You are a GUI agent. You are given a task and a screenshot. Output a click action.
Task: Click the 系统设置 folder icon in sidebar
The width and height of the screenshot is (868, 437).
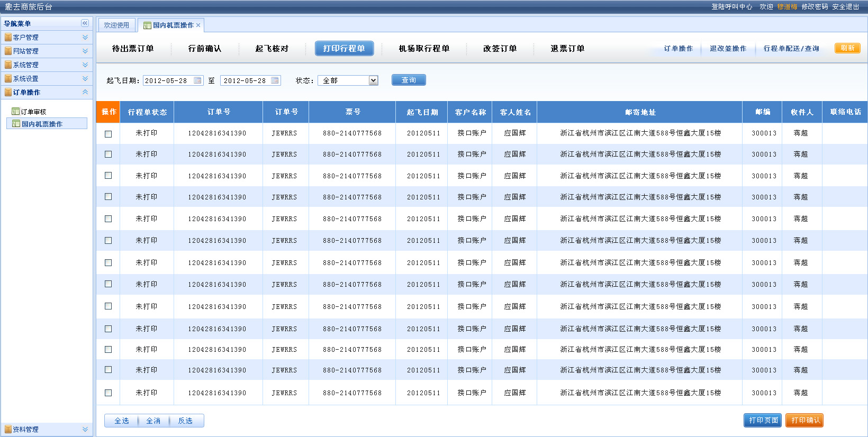[8, 79]
